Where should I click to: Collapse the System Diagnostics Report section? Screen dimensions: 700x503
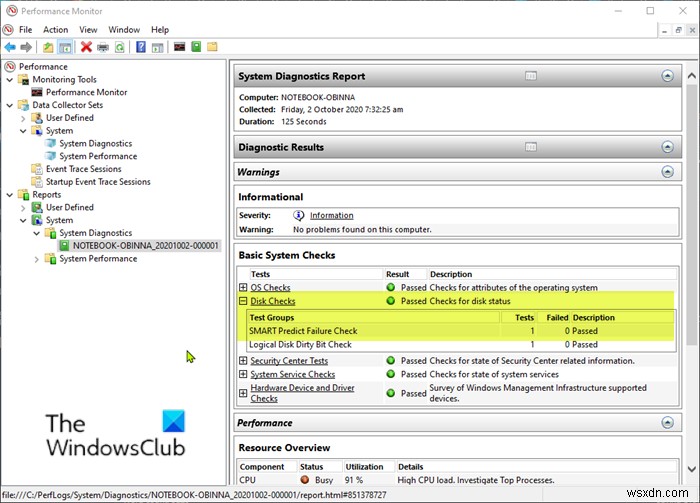[667, 76]
